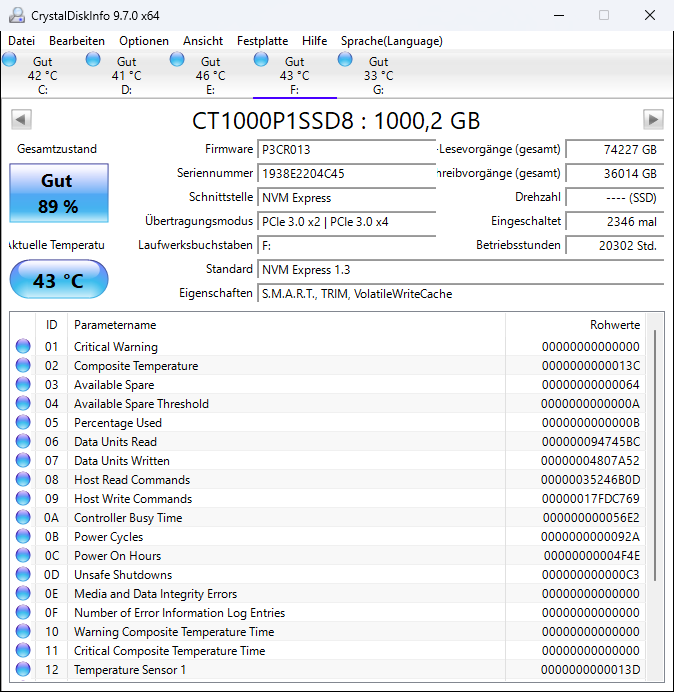Click status orb of Host Write Commands row

click(x=23, y=498)
